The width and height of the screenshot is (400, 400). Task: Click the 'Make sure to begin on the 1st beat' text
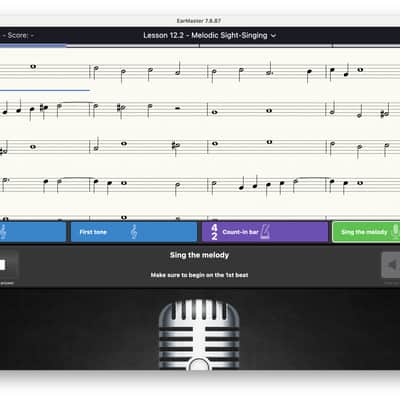click(199, 275)
